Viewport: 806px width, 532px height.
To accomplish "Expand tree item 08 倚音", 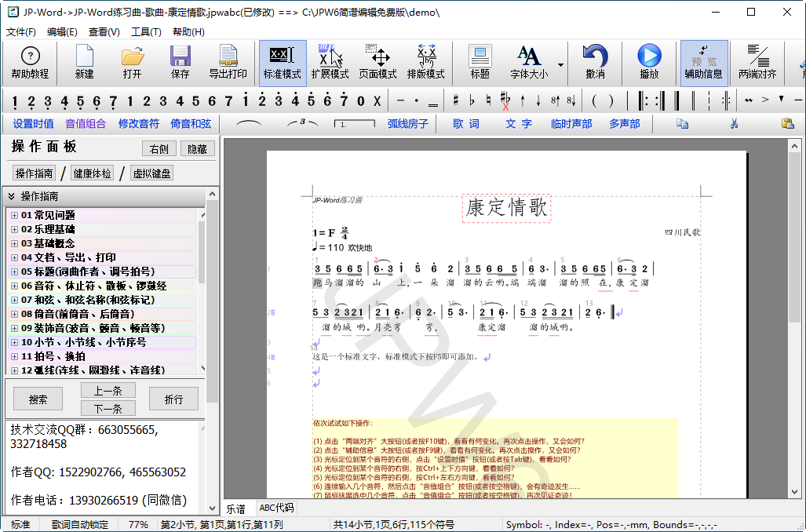I will (14, 314).
